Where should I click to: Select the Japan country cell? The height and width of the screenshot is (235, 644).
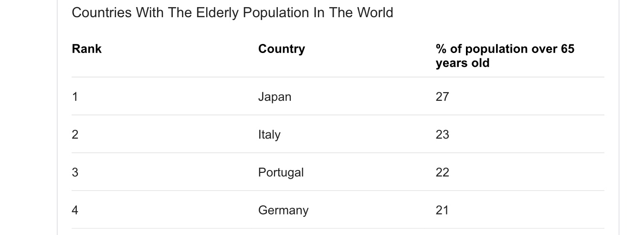pos(274,97)
